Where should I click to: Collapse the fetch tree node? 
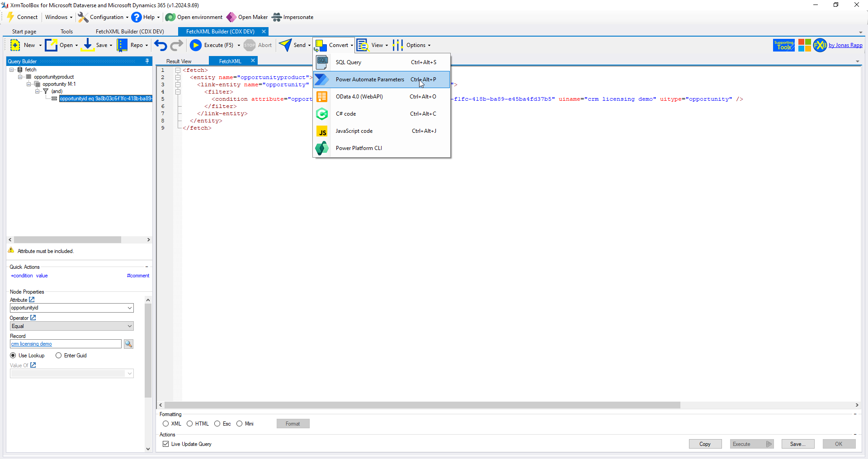click(x=12, y=70)
